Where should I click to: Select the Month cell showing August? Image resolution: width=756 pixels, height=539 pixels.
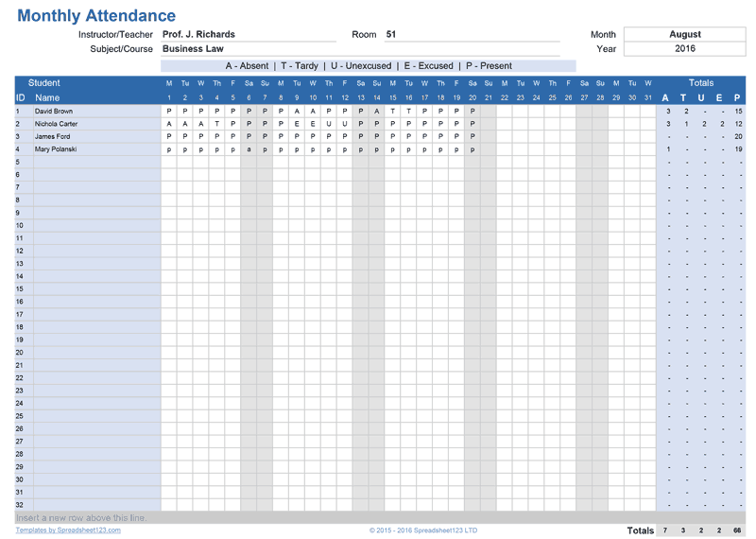point(684,35)
